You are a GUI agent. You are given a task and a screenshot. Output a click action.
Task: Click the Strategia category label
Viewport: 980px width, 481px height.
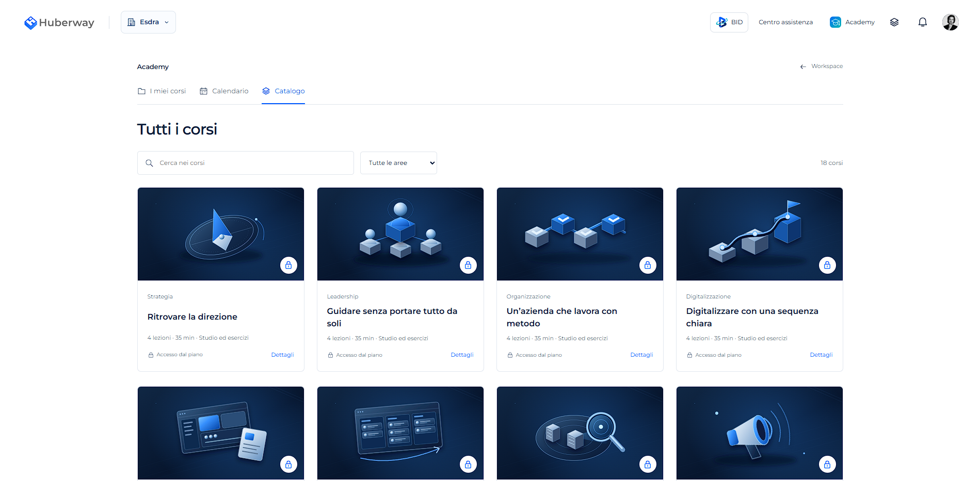point(160,296)
